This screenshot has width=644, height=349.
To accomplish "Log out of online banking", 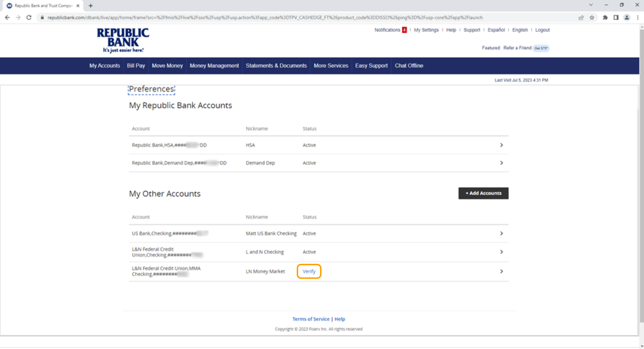I will click(x=542, y=30).
